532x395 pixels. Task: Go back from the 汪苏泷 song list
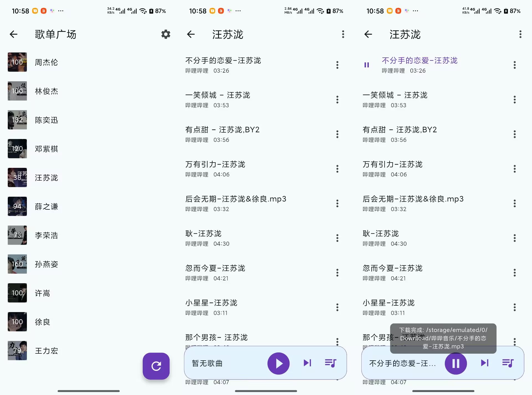click(191, 34)
